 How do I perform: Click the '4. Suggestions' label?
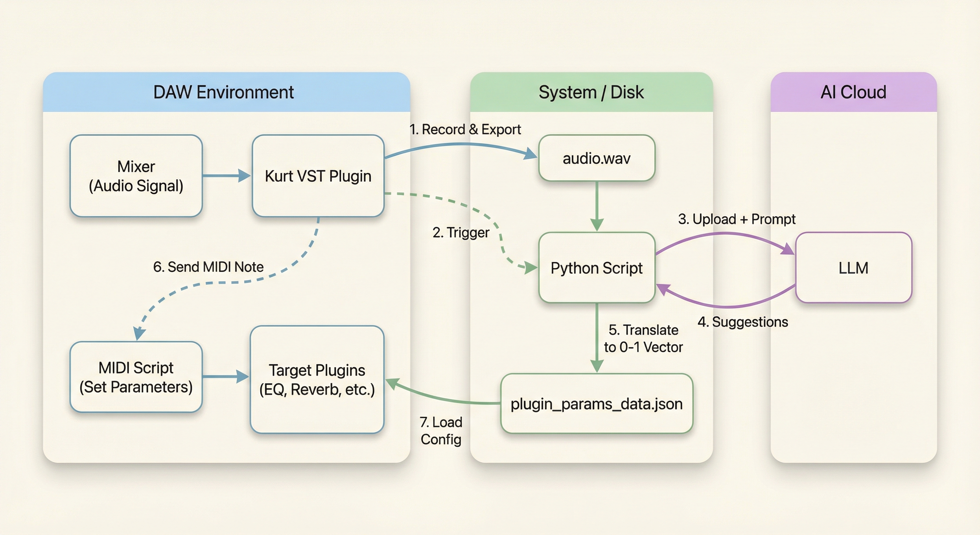click(743, 322)
